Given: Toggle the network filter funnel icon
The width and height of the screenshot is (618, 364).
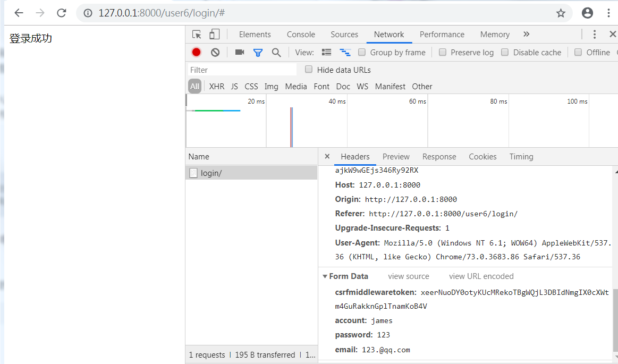Looking at the screenshot, I should coord(258,53).
